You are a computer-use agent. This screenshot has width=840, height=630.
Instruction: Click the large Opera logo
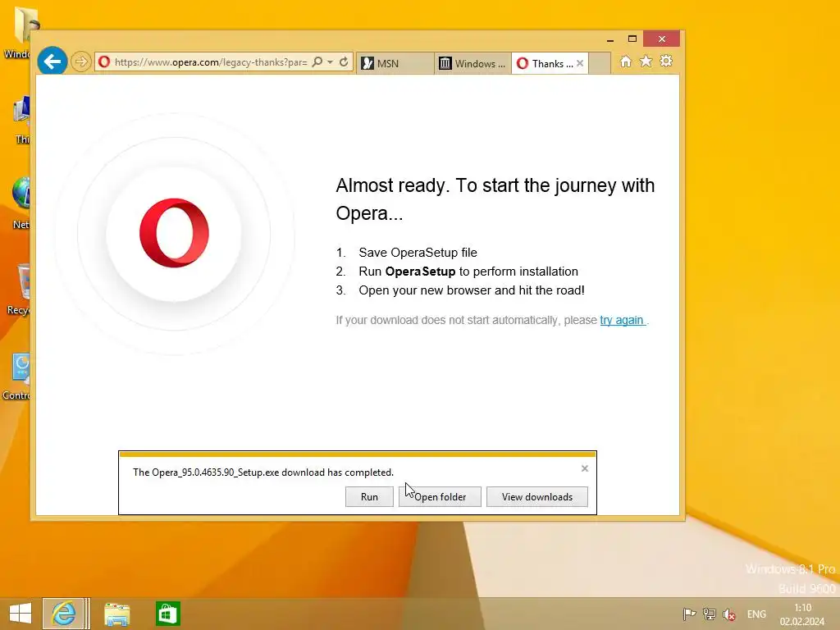[174, 232]
